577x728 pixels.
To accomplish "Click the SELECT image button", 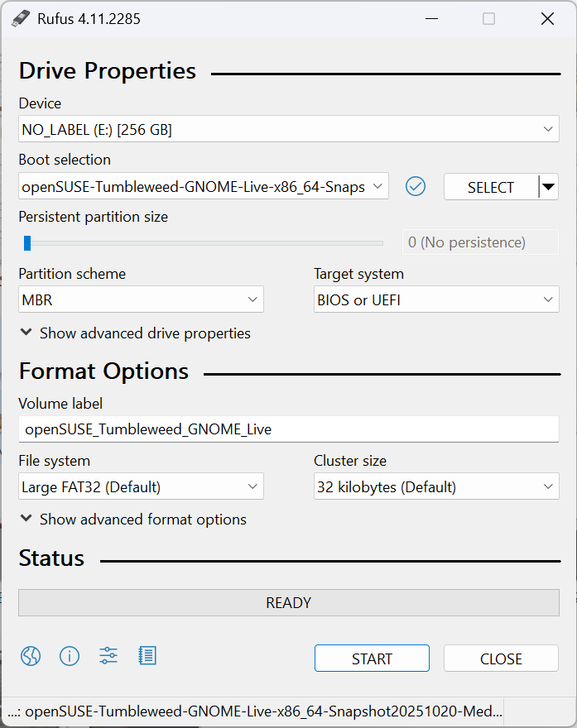I will [x=491, y=187].
